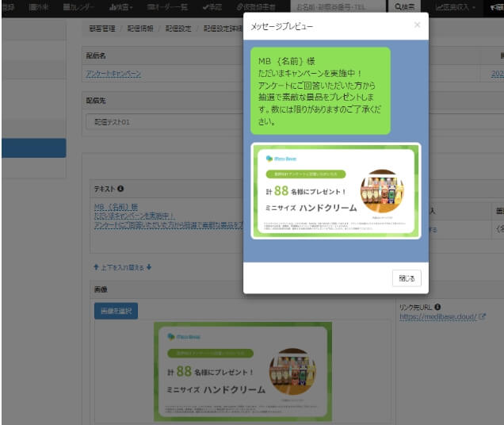Expand the chart-icon dropdown in top nav
This screenshot has width=504, height=425.
(x=121, y=7)
